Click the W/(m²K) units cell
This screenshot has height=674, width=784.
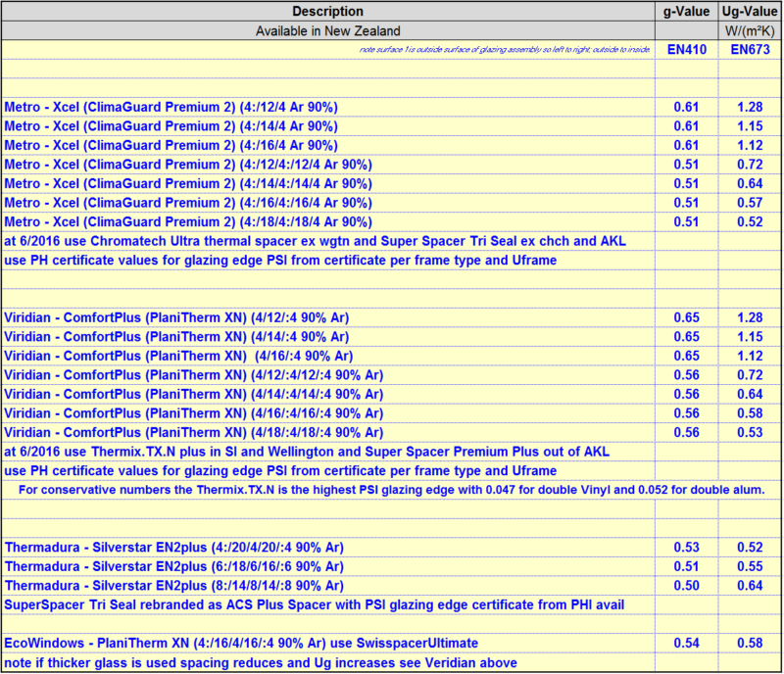point(750,30)
